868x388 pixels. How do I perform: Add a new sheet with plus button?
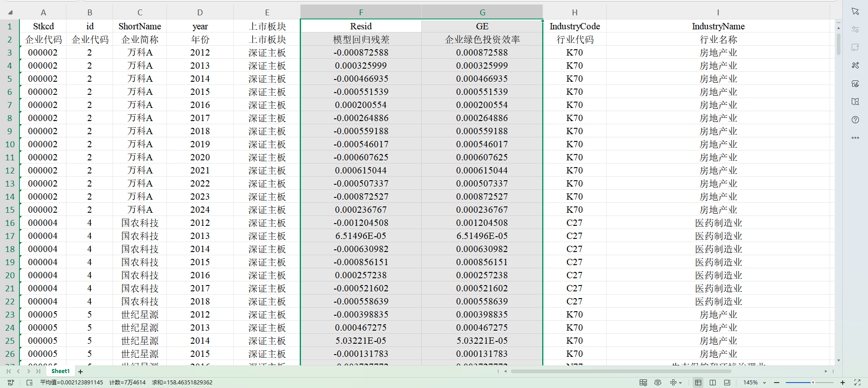(x=80, y=372)
